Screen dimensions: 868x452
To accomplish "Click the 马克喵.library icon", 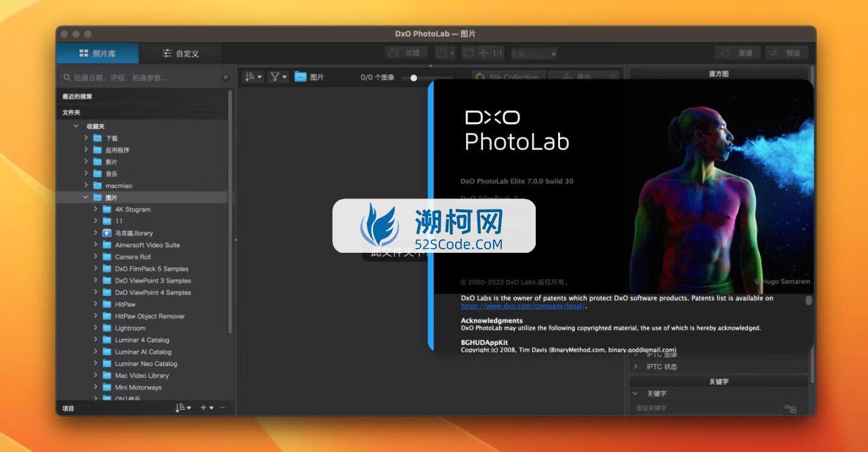I will pos(106,233).
